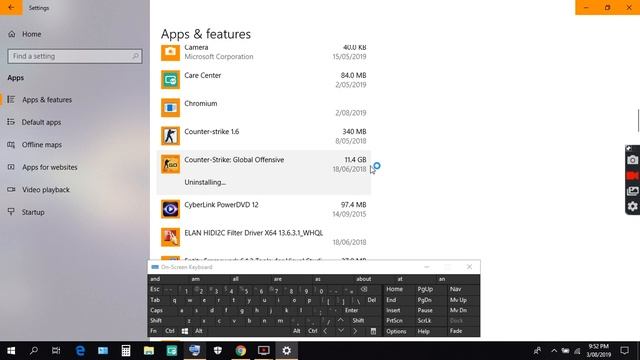Open taskbar search magnifier
Screen dimensions: 640x360
click(x=34, y=350)
